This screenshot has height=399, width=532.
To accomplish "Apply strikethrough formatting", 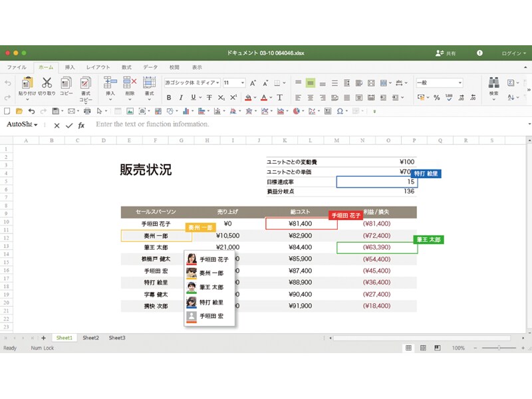I will pyautogui.click(x=209, y=98).
